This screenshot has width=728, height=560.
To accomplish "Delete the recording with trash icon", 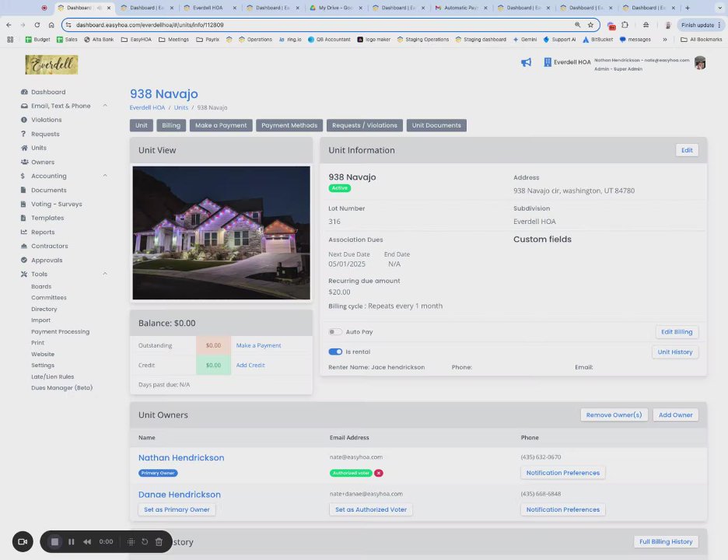I will (x=159, y=542).
